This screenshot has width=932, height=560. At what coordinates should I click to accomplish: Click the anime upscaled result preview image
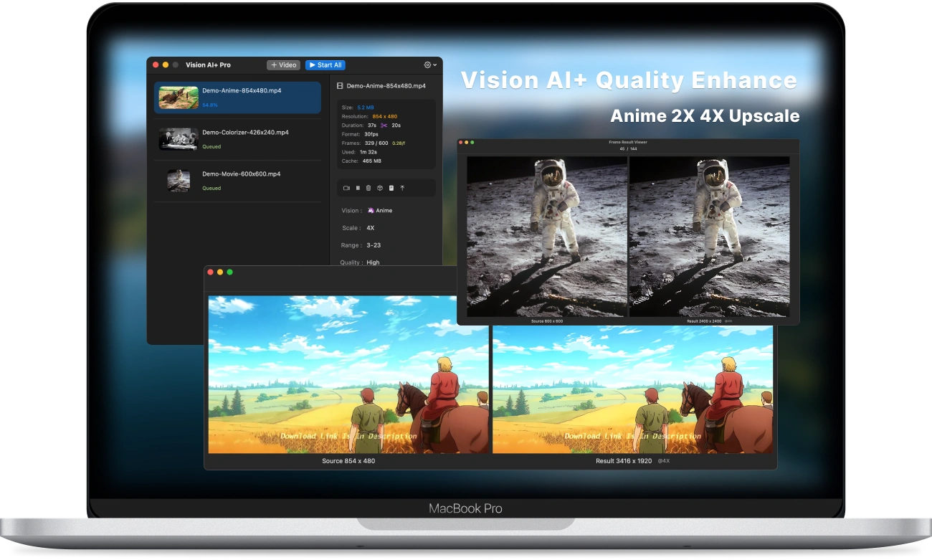pyautogui.click(x=633, y=389)
